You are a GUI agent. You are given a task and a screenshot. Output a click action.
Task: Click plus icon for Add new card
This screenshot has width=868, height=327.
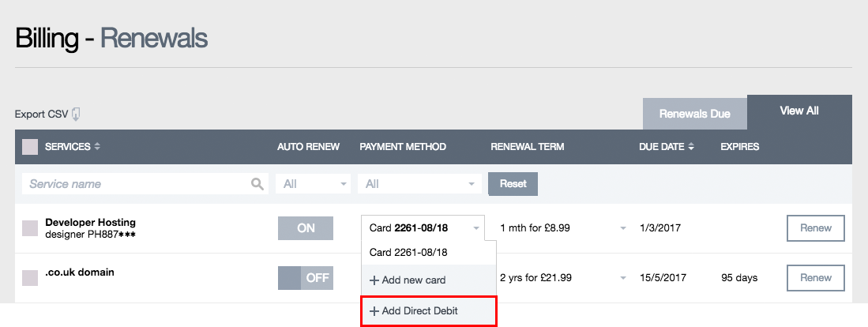pos(374,280)
